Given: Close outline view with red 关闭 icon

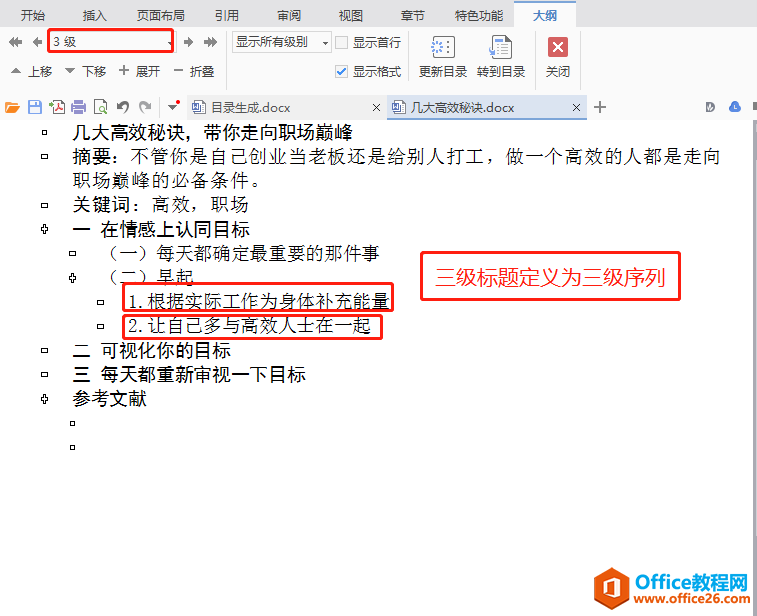Looking at the screenshot, I should click(x=558, y=47).
